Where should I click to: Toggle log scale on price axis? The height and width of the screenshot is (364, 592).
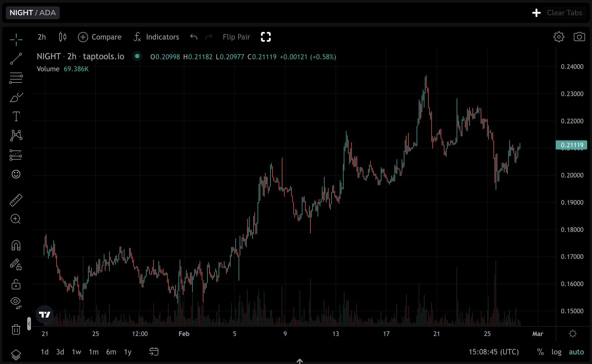pos(556,352)
